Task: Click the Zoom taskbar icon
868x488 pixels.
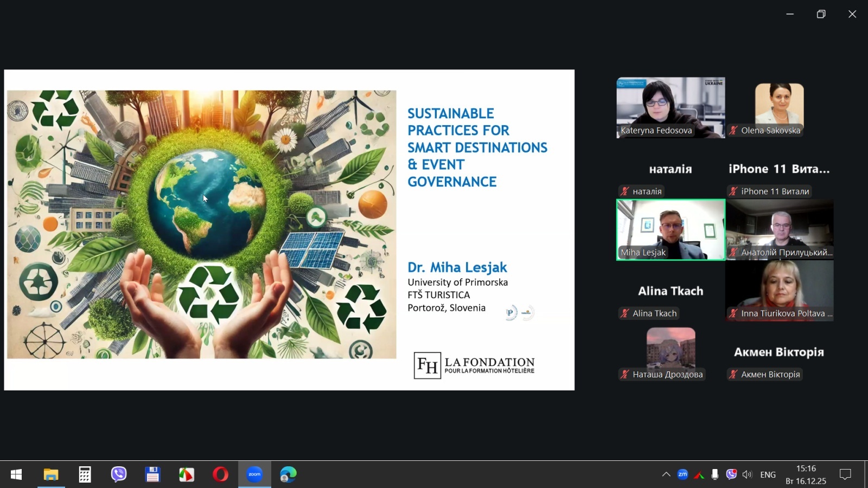Action: click(254, 474)
